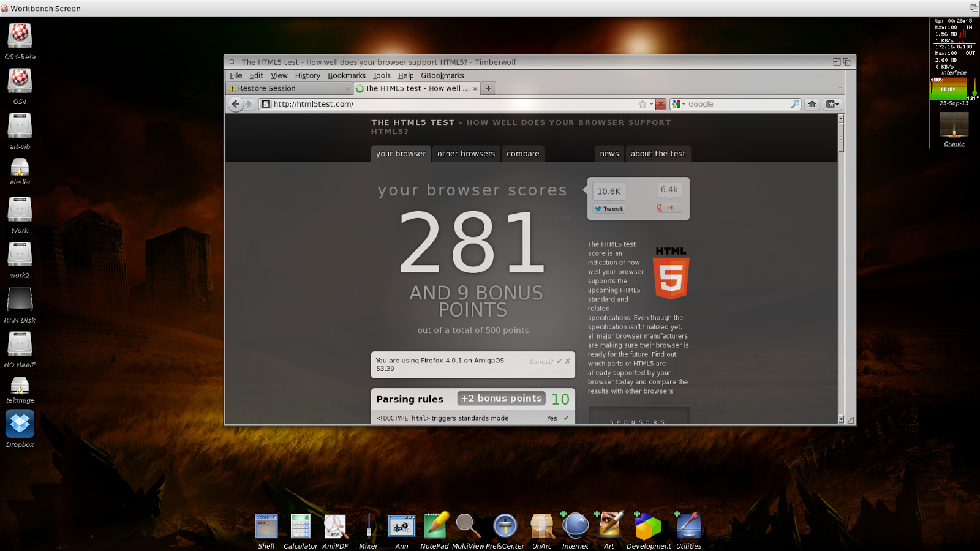Open the Media drive icon
The width and height of the screenshot is (980, 551).
tap(20, 167)
